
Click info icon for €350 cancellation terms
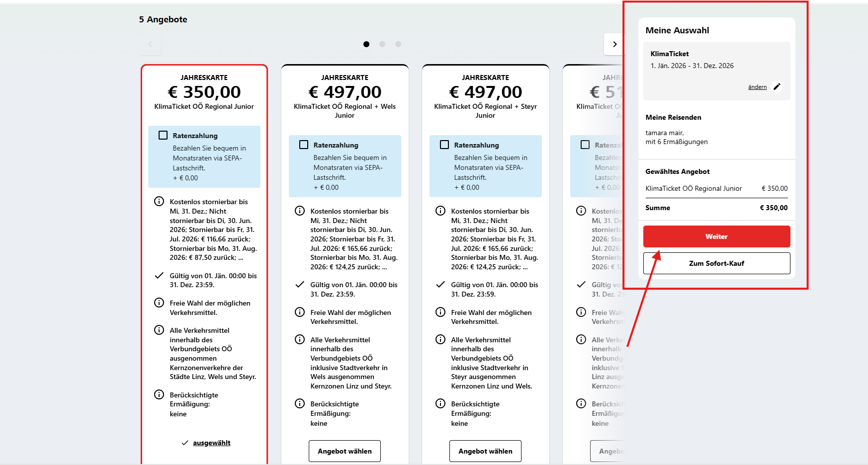pyautogui.click(x=159, y=201)
